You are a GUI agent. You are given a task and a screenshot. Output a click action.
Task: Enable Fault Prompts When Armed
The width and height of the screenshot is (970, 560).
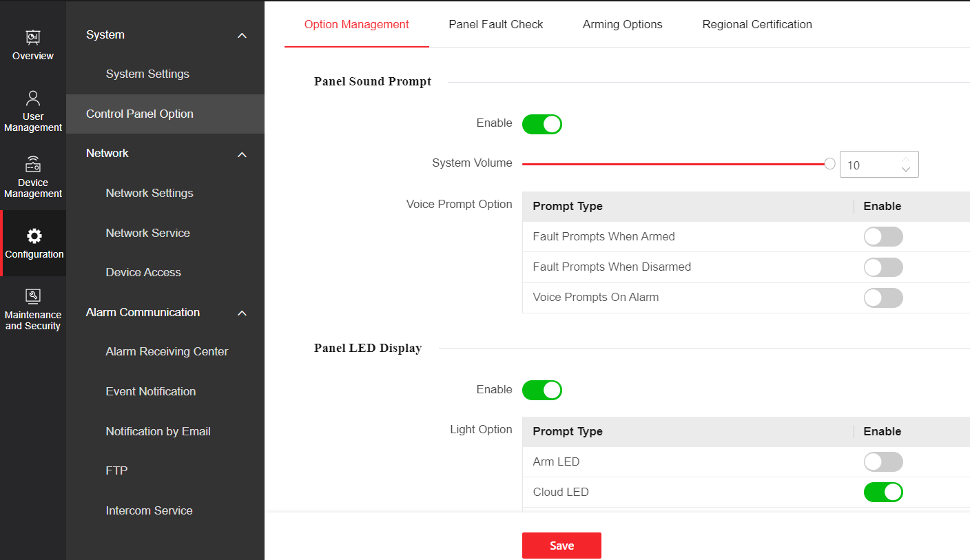(x=883, y=237)
